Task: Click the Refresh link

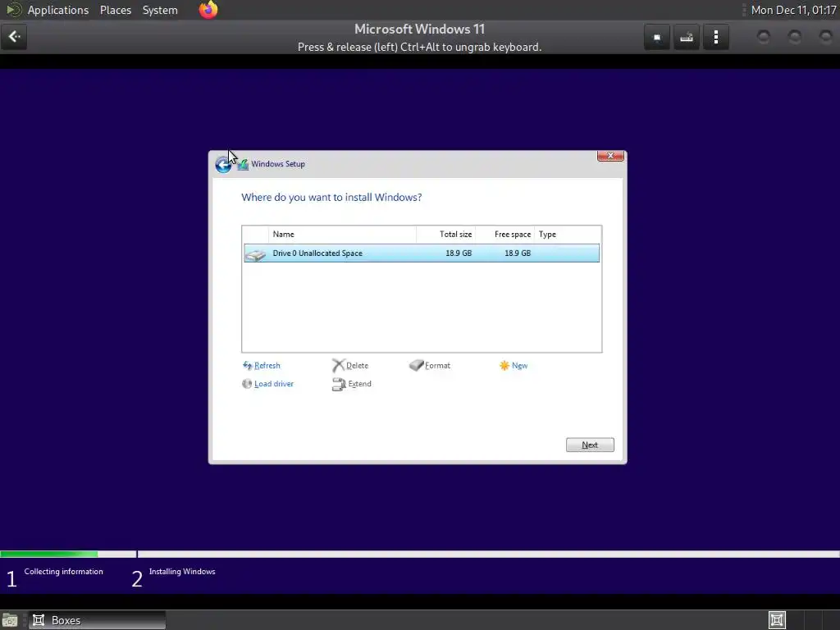Action: (267, 365)
